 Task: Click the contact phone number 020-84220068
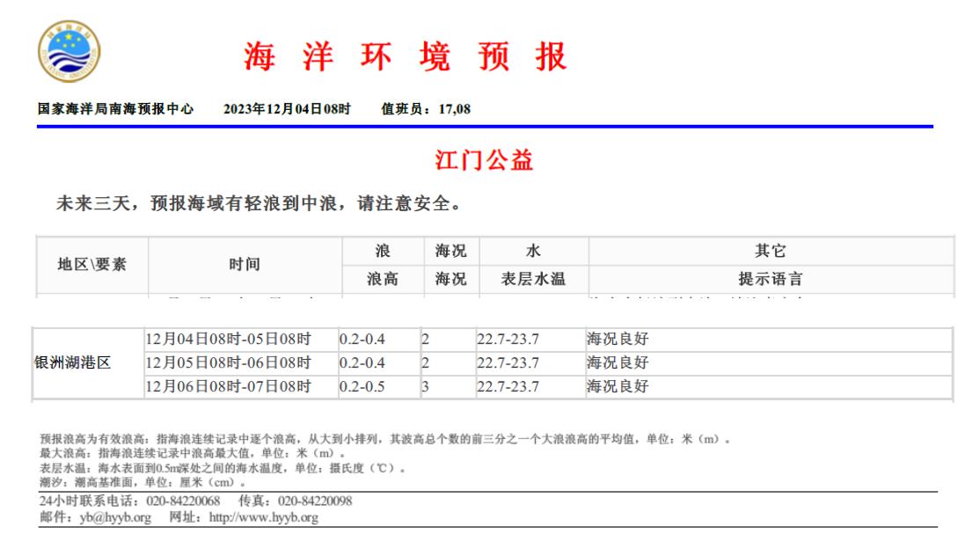coord(183,501)
